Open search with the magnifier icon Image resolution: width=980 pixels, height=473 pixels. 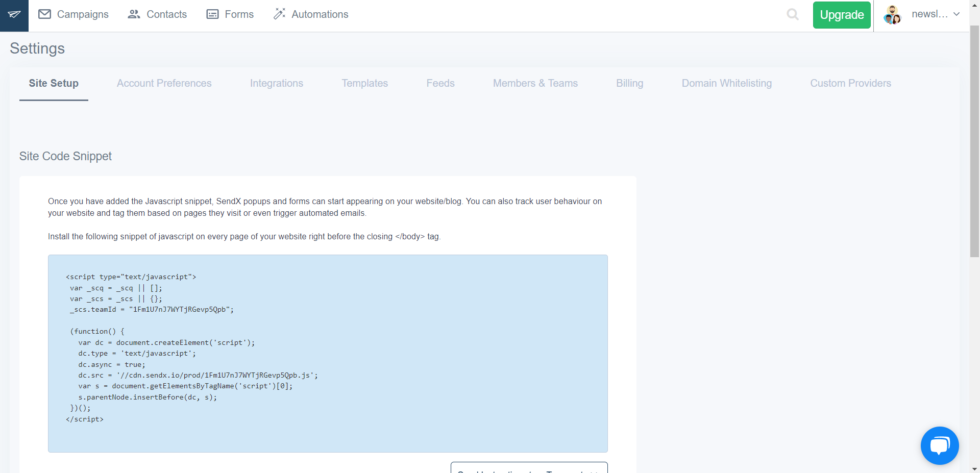pyautogui.click(x=793, y=15)
